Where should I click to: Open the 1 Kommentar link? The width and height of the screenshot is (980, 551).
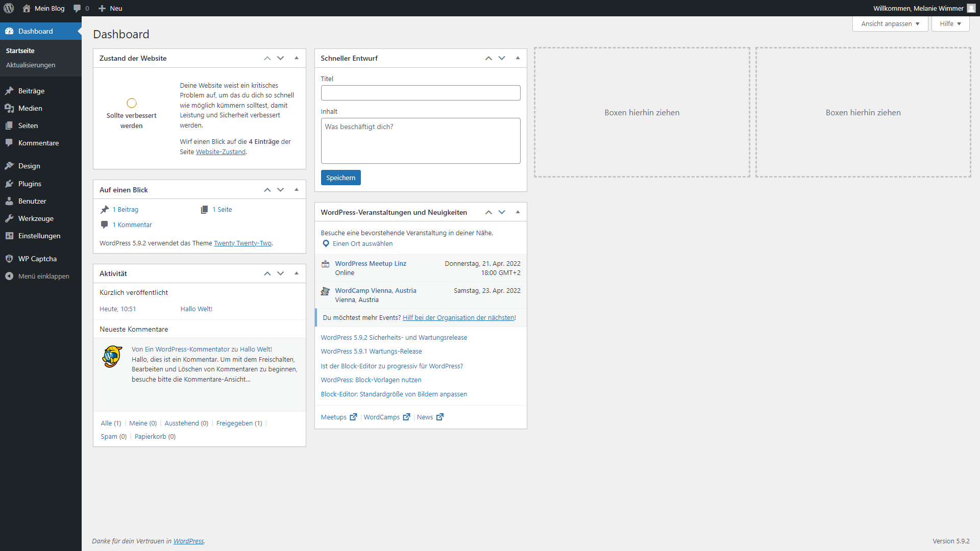point(132,224)
